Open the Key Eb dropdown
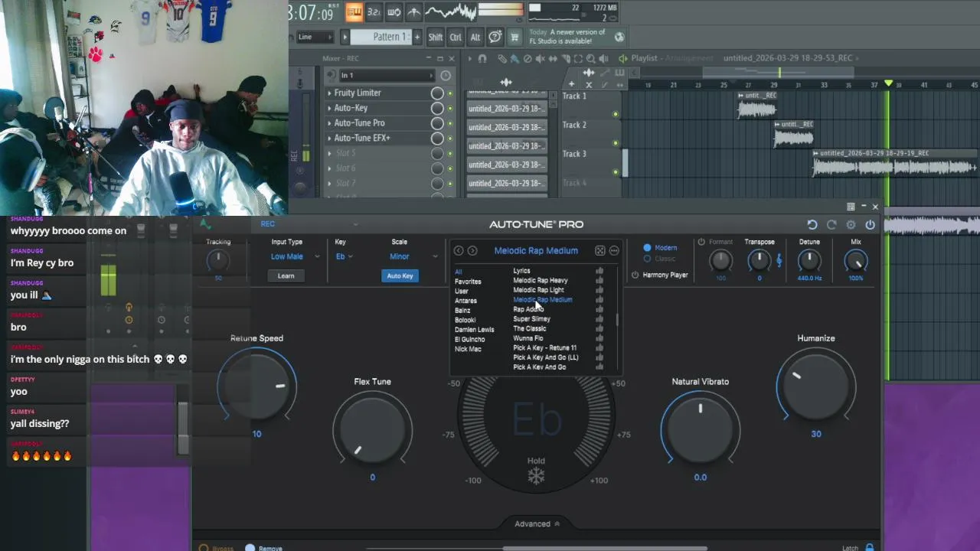 [x=344, y=256]
